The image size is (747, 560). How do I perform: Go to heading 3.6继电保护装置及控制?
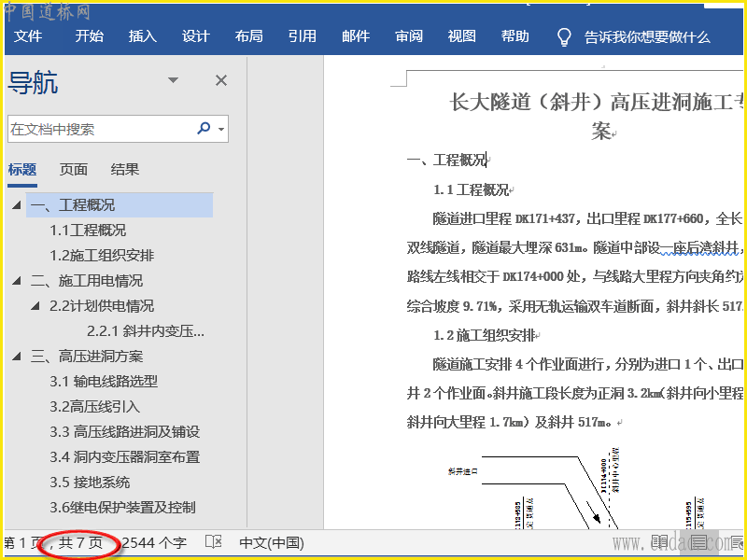(123, 508)
